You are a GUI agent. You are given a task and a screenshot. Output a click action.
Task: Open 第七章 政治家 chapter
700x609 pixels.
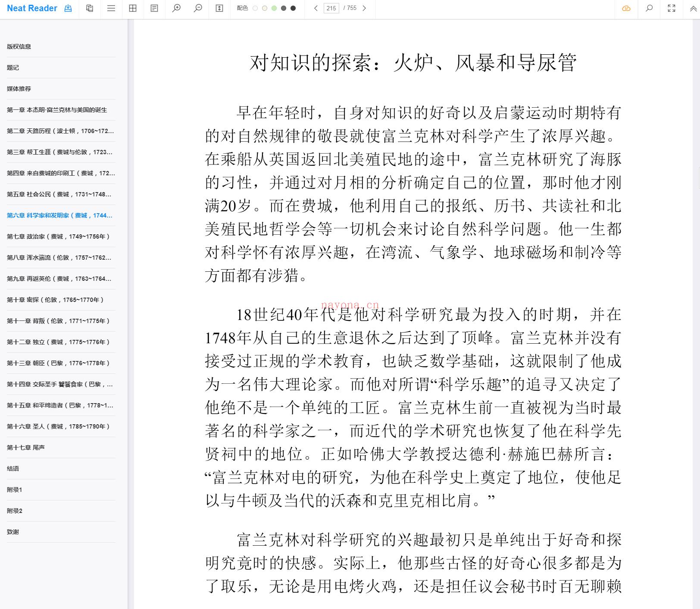tap(61, 236)
